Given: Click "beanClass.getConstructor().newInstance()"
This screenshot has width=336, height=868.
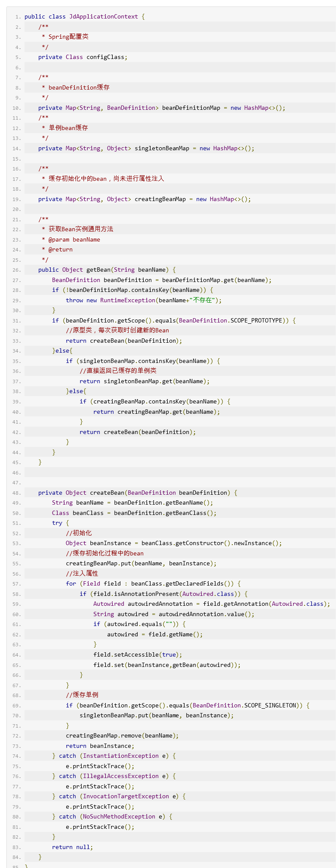Looking at the screenshot, I should tap(210, 543).
